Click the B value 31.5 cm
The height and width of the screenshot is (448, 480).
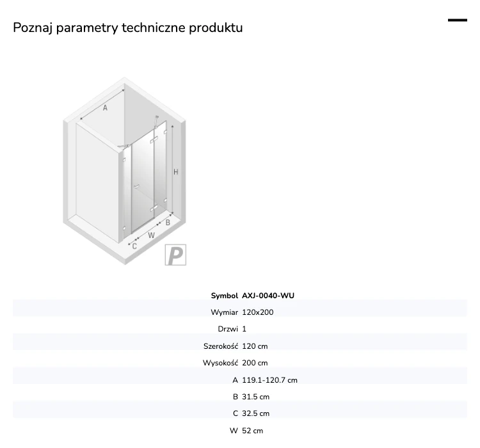[255, 397]
